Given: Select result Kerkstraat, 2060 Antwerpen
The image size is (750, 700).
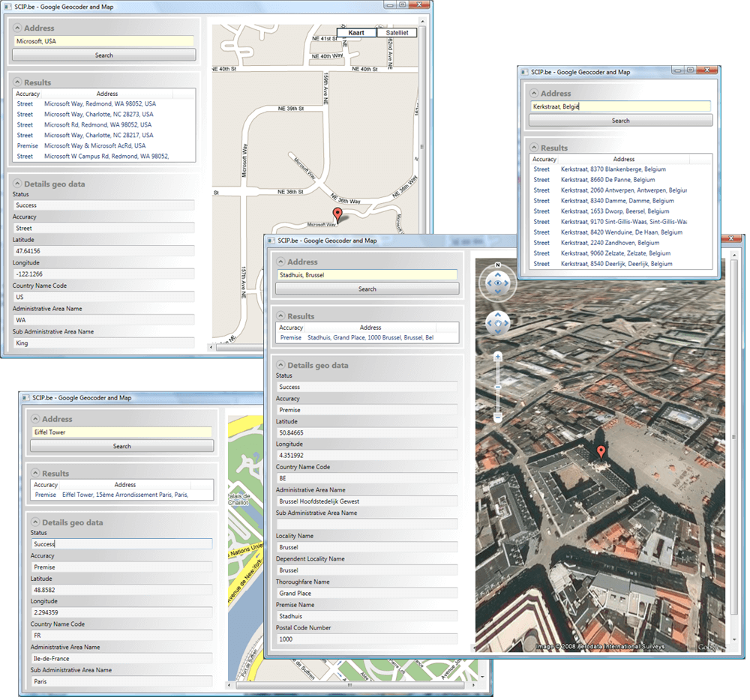Looking at the screenshot, I should click(x=620, y=190).
